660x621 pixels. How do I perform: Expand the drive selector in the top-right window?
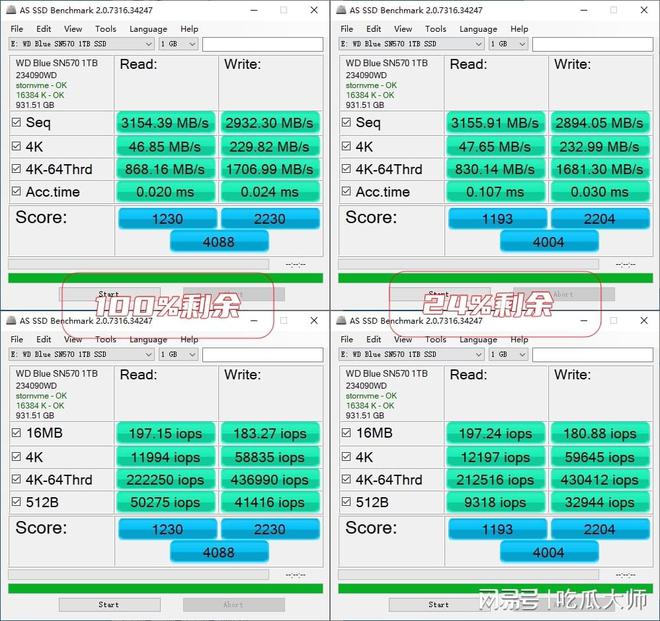[411, 44]
